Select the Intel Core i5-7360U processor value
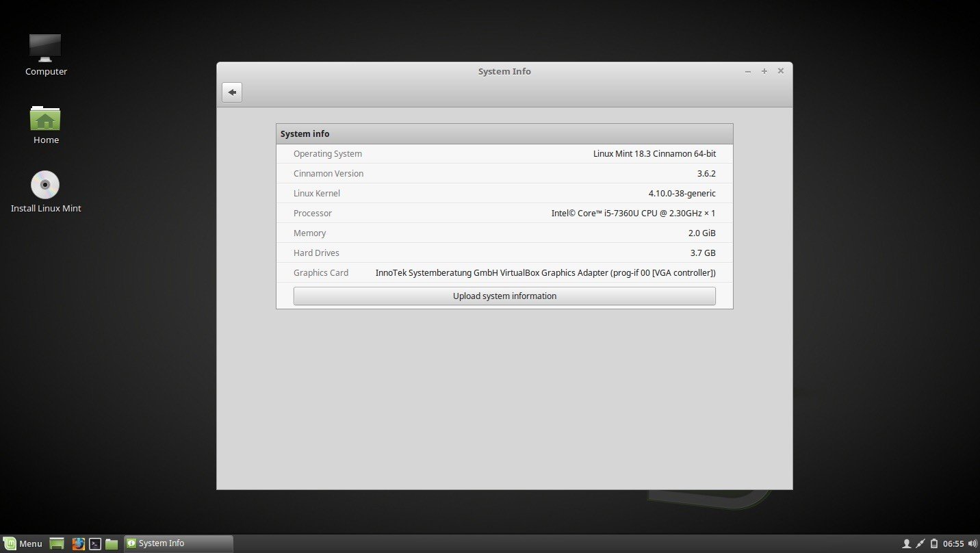Image resolution: width=980 pixels, height=553 pixels. click(x=633, y=214)
